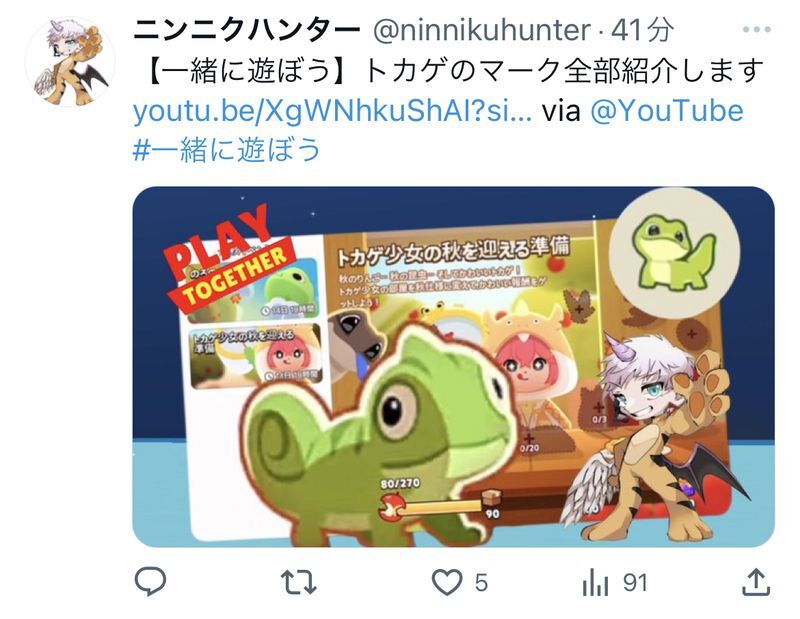View analytics bar chart icon showing 91
This screenshot has height=619, width=800.
point(595,582)
